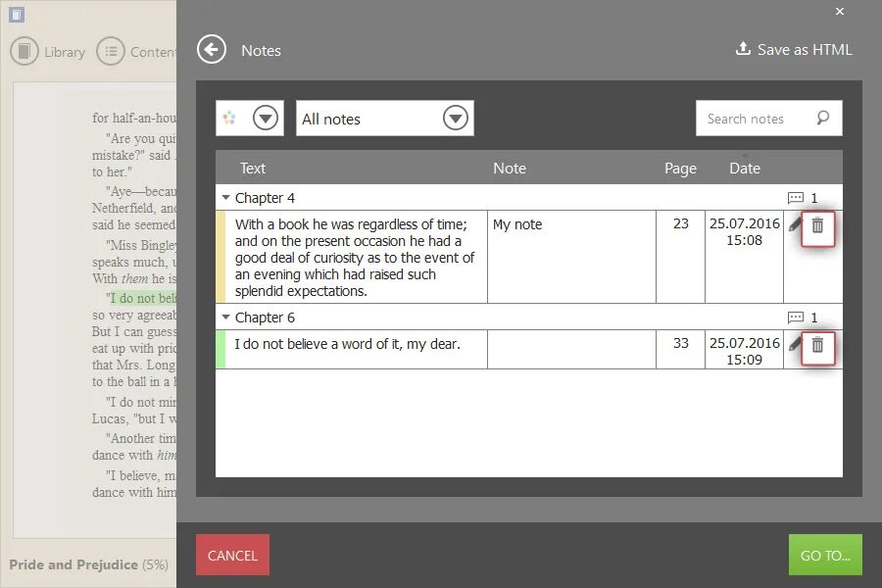Collapse the Chapter 4 group
882x588 pixels.
click(x=227, y=197)
